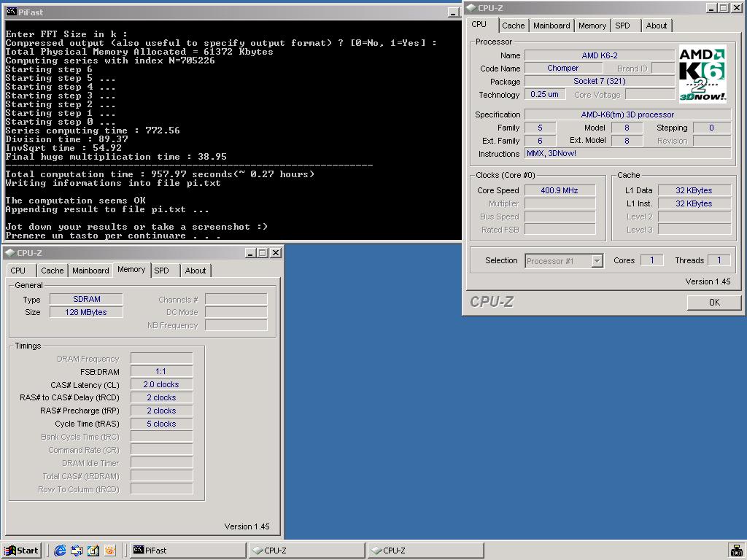This screenshot has height=560, width=747.
Task: Click the Series computing time 772.56 line
Action: pos(93,131)
